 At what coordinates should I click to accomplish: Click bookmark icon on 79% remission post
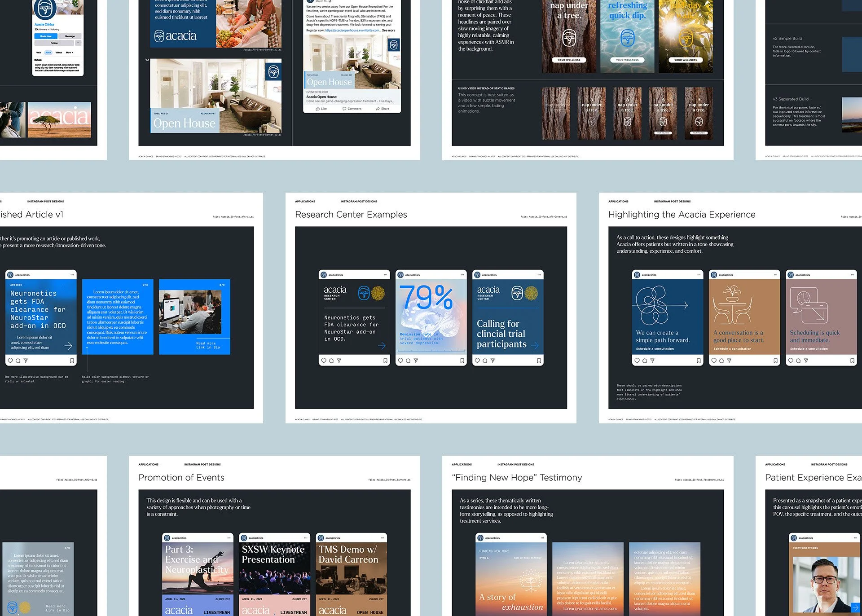pyautogui.click(x=462, y=361)
